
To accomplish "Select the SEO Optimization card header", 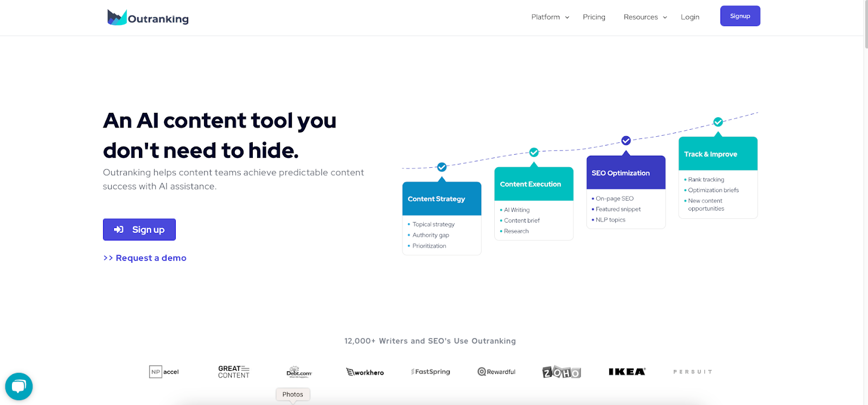I will [626, 173].
